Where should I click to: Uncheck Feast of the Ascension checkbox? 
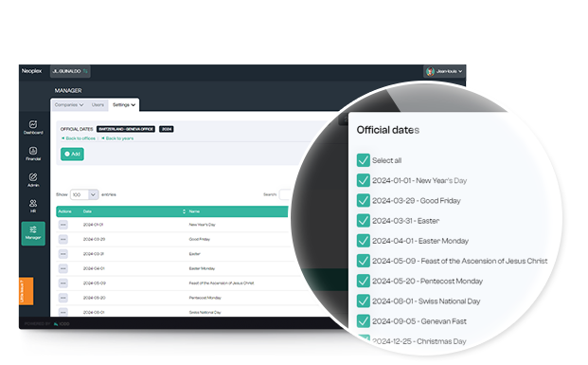click(363, 261)
